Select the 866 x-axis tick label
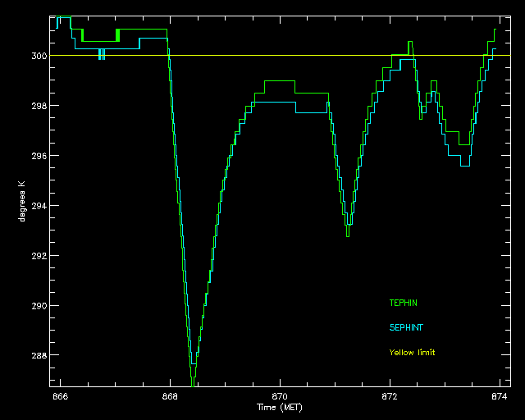Screen dimensions: 525x420 click(60, 397)
